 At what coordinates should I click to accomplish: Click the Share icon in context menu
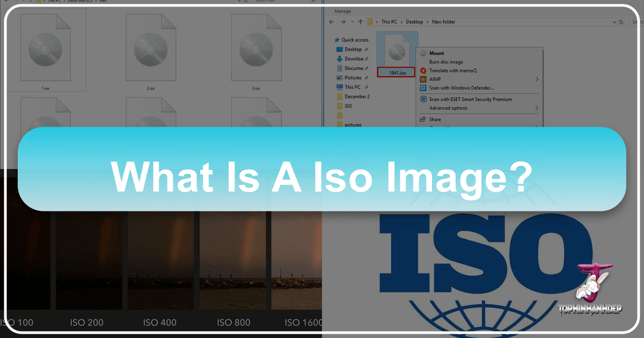coord(422,119)
